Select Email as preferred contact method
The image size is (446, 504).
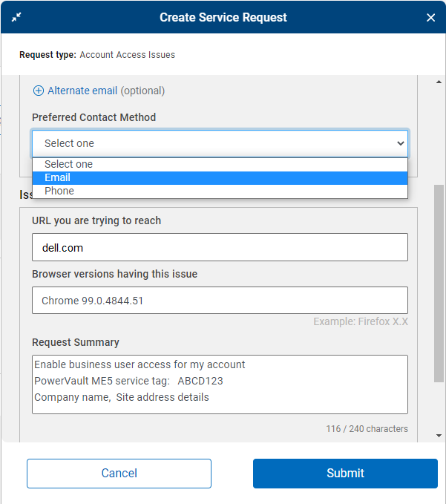point(58,177)
